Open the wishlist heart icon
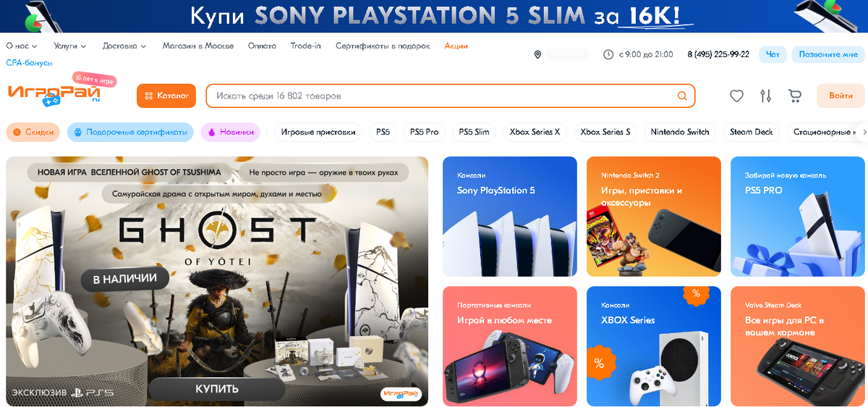The height and width of the screenshot is (407, 868). 736,96
